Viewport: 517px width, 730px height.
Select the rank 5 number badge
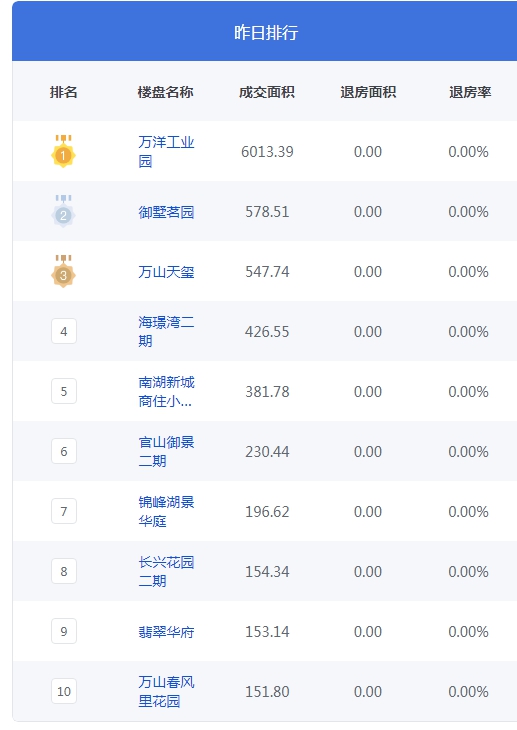(x=64, y=391)
